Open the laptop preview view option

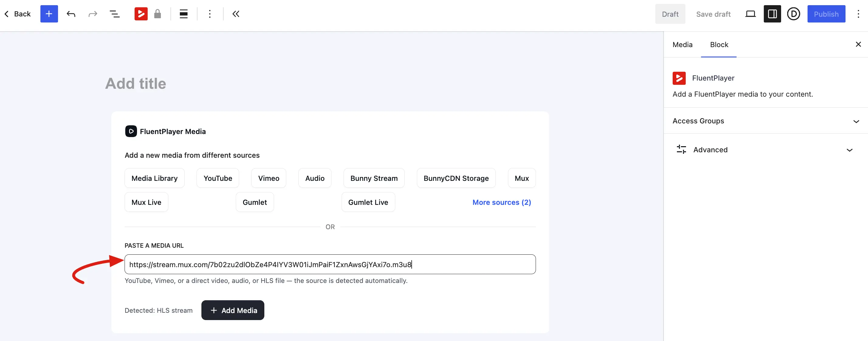[x=750, y=14]
